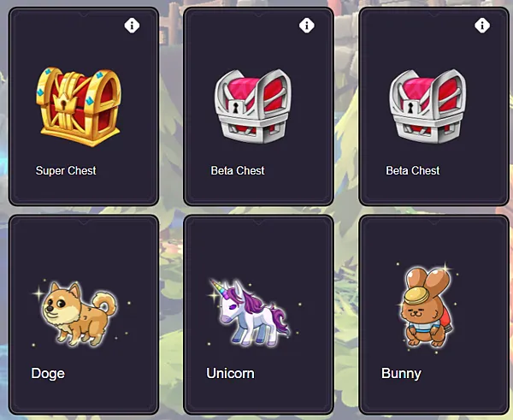This screenshot has width=513, height=420.
Task: Click the "Doge" name label
Action: (x=48, y=374)
